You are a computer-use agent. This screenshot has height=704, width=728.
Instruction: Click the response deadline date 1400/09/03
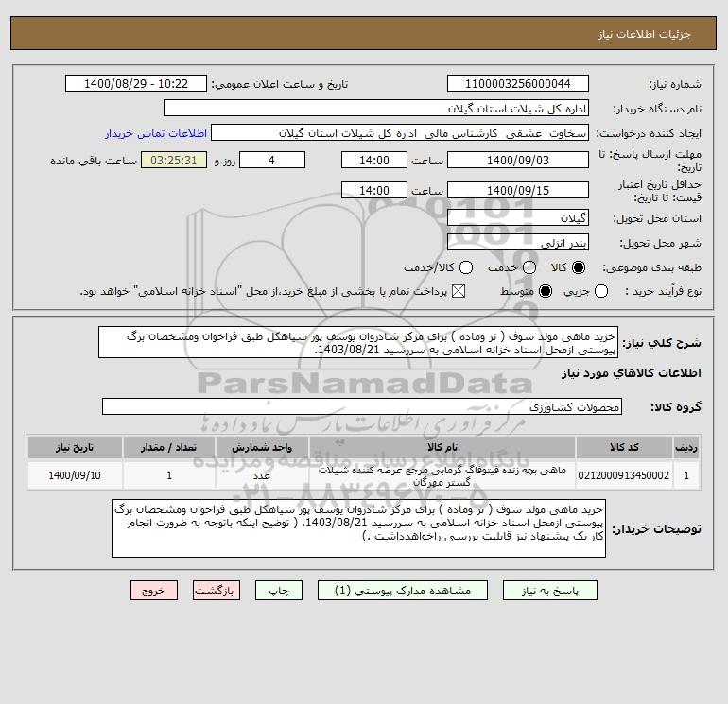[518, 160]
